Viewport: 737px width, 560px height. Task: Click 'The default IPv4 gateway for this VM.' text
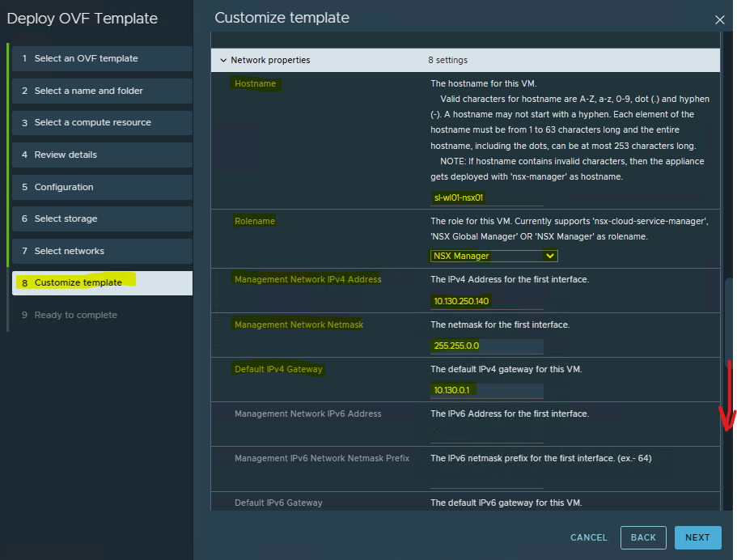(x=506, y=369)
